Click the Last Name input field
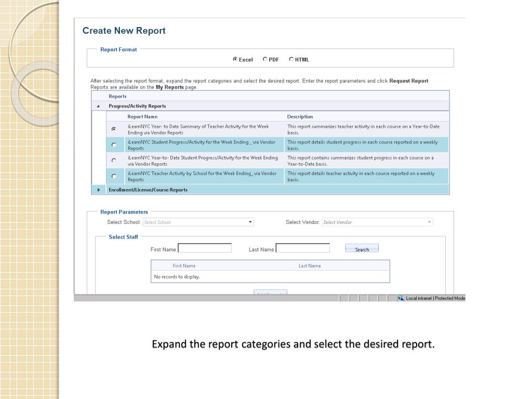This screenshot has width=532, height=399. click(303, 248)
